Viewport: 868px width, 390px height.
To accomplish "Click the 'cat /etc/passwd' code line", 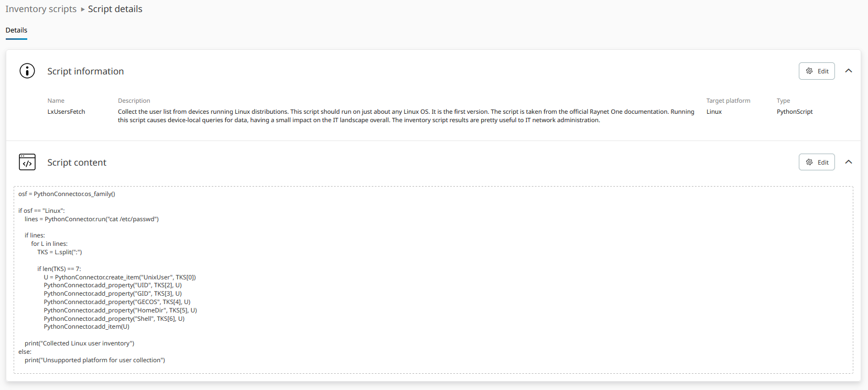I will (x=91, y=219).
